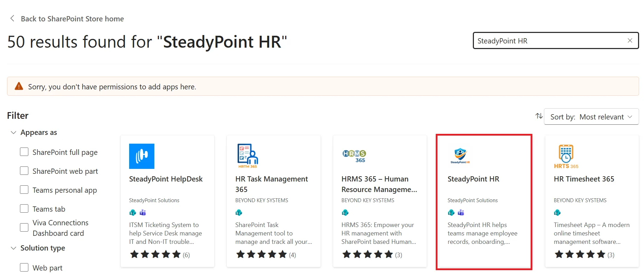Click SharePoint icon on HRMS 365 card

[x=345, y=212]
